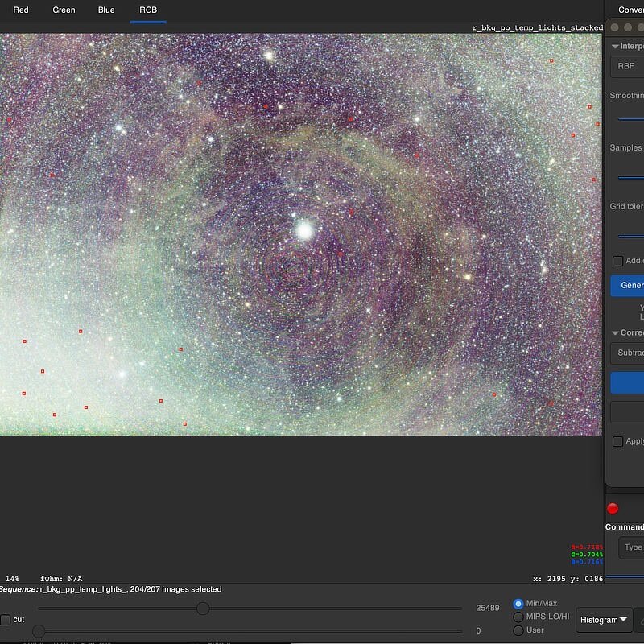The image size is (644, 644).
Task: Open the RBF interpolation method dropdown
Action: click(x=627, y=67)
